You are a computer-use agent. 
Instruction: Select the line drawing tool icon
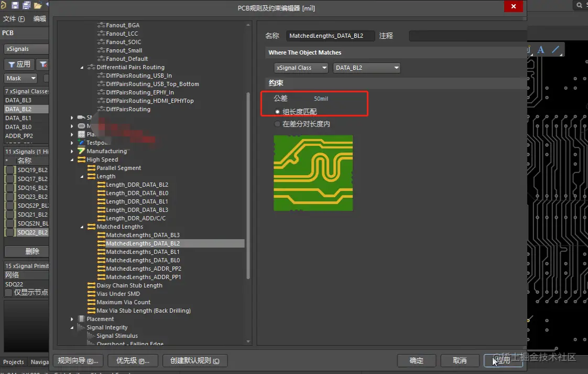click(556, 49)
